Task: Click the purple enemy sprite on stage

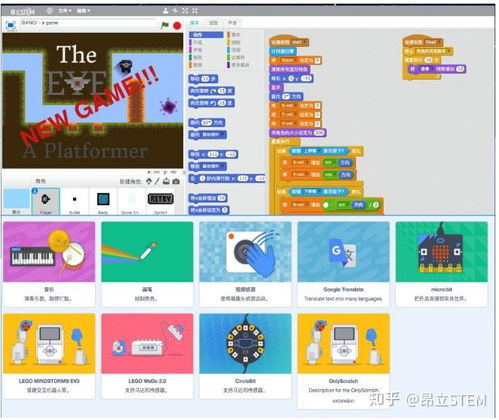Action: click(x=169, y=107)
